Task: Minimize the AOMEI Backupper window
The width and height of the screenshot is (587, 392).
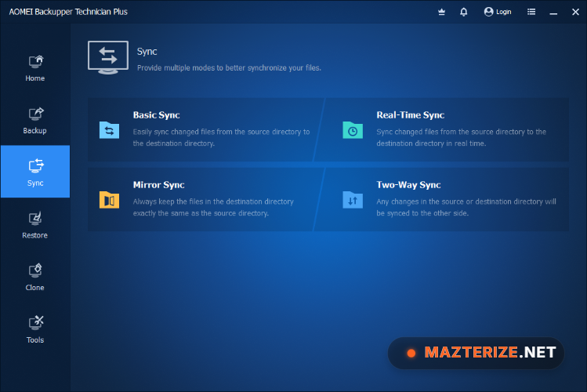Action: coord(553,13)
